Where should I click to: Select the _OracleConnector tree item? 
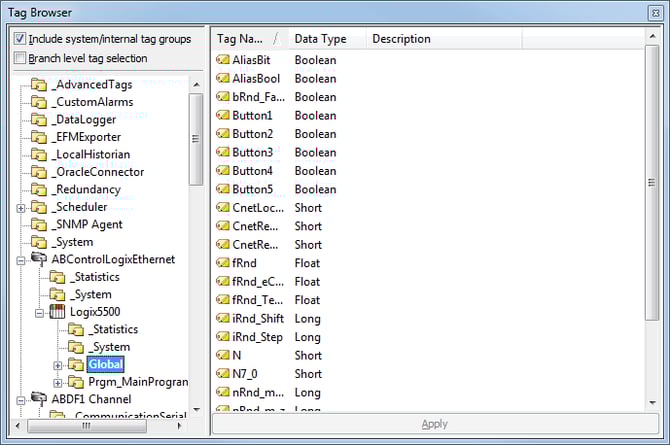click(100, 172)
